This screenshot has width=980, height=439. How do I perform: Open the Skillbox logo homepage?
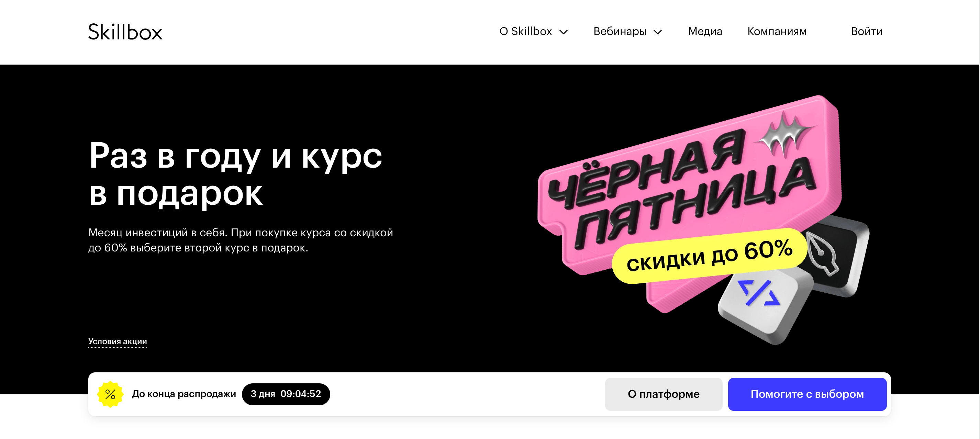[x=125, y=32]
